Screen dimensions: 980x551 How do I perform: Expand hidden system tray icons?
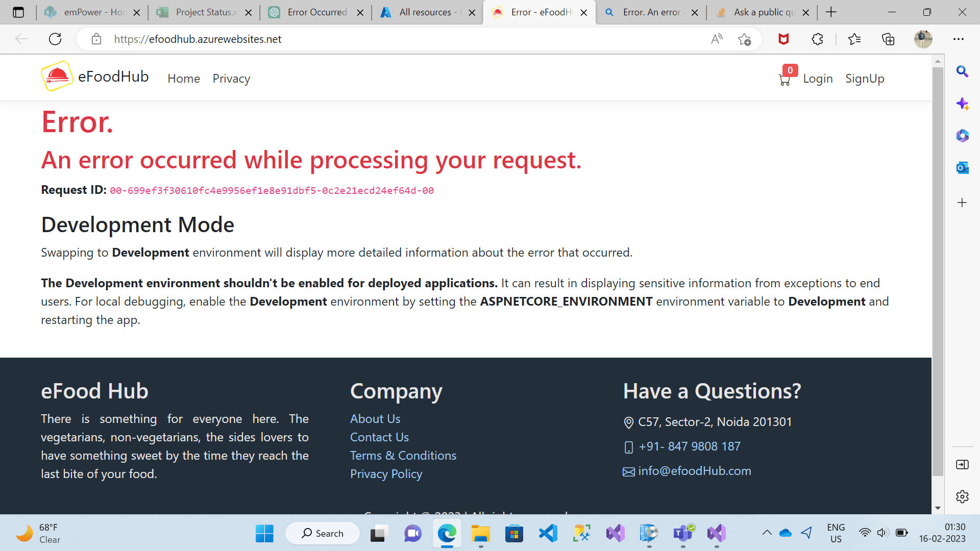(x=767, y=532)
